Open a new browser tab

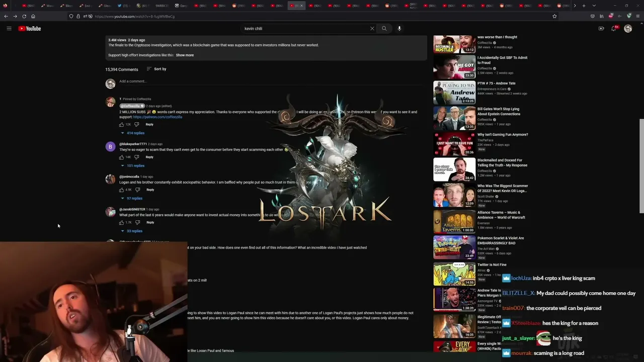pos(584,6)
